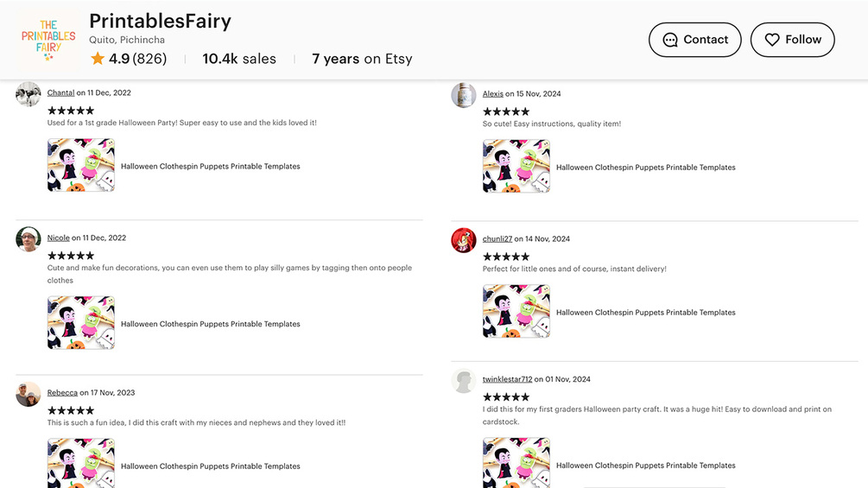Image resolution: width=868 pixels, height=488 pixels.
Task: Click Rebecca's profile avatar
Action: [29, 394]
